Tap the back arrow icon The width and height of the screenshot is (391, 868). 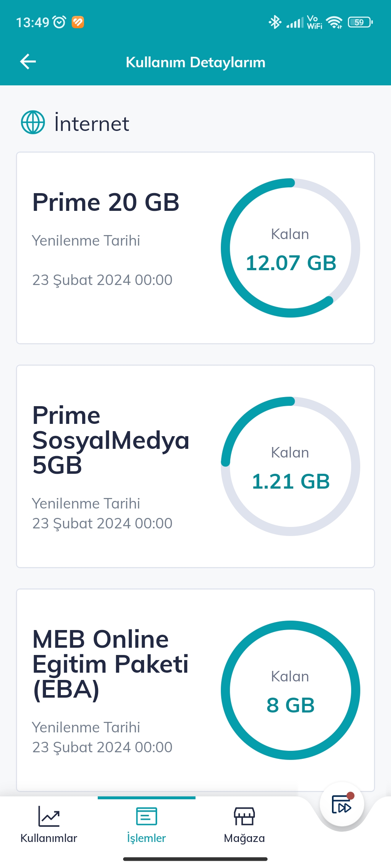point(28,61)
